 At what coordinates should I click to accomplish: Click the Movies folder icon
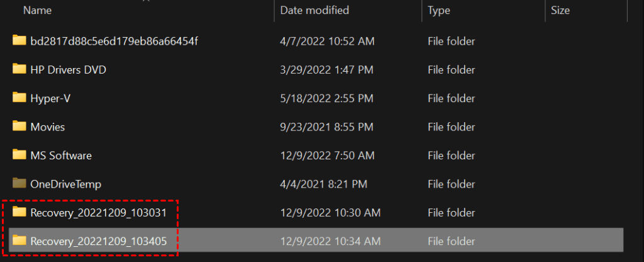click(19, 127)
